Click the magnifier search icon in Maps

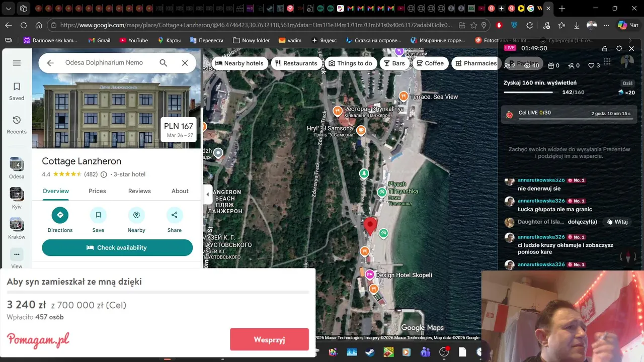tap(163, 63)
